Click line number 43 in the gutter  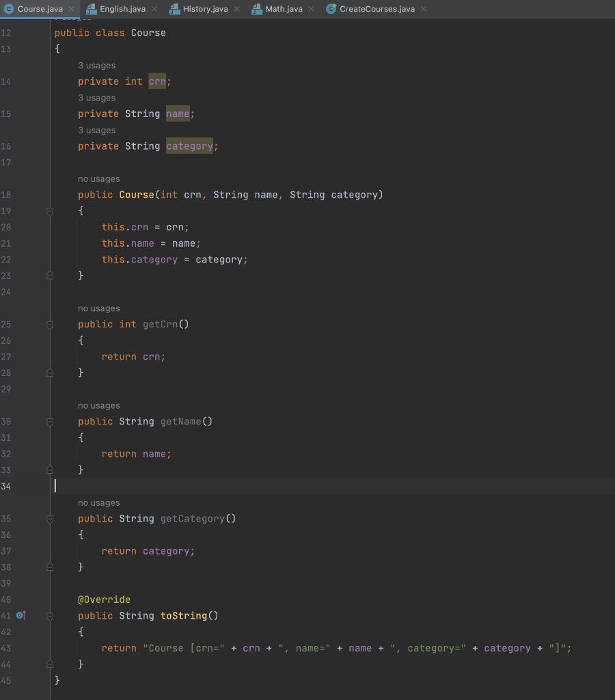5,648
